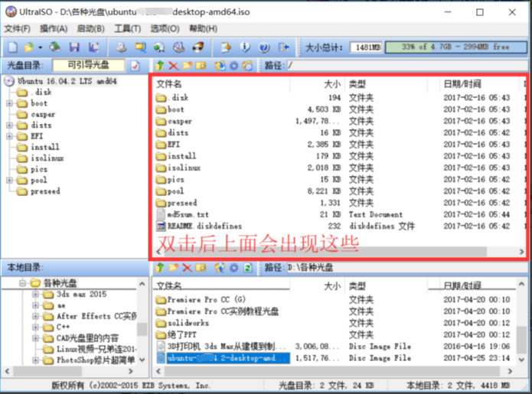Click the New image toolbar icon
The width and height of the screenshot is (532, 394).
tap(13, 47)
